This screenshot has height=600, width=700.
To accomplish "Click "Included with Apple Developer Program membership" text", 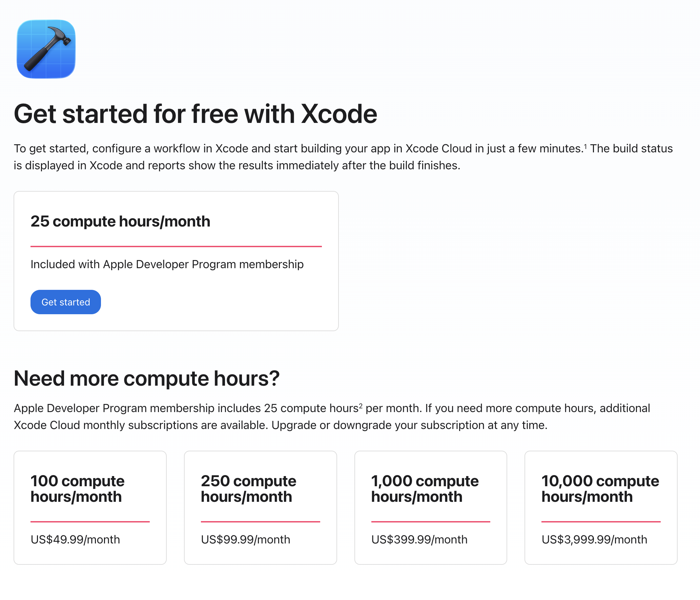I will coord(167,264).
